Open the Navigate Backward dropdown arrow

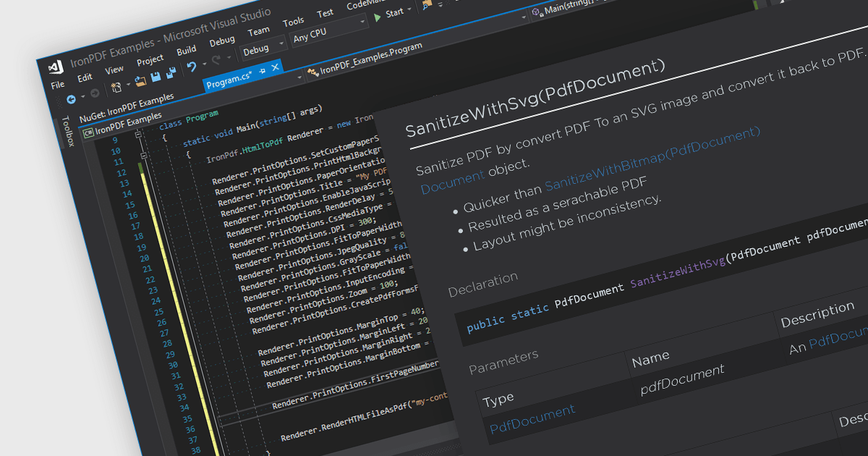(82, 96)
